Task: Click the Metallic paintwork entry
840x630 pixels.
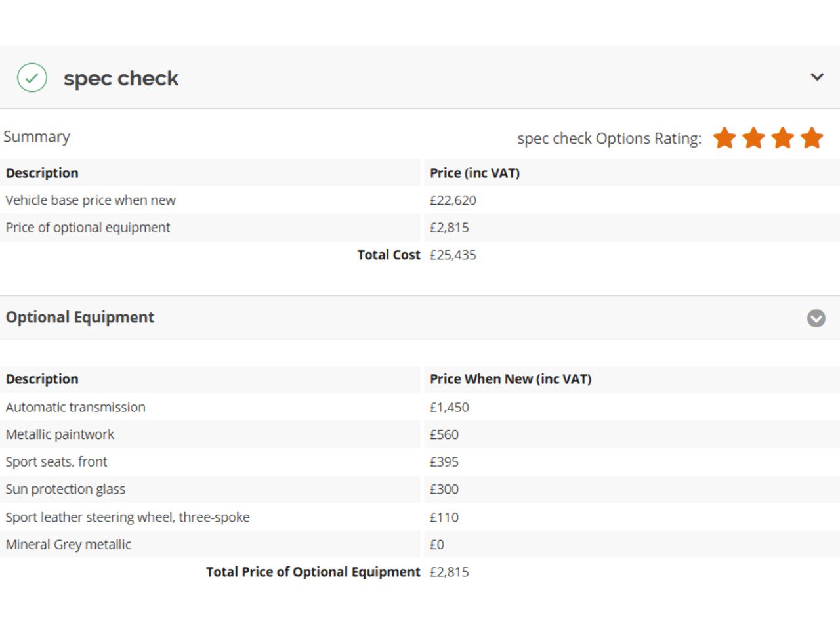Action: [60, 434]
